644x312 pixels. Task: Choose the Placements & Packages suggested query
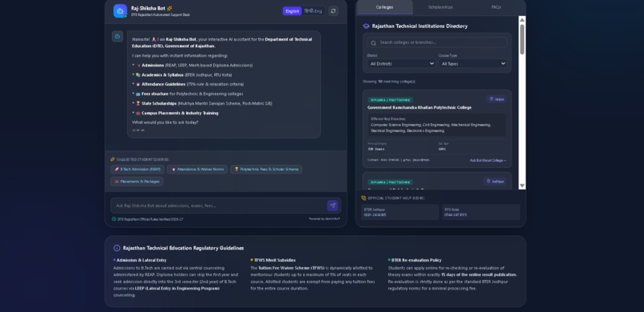point(137,182)
